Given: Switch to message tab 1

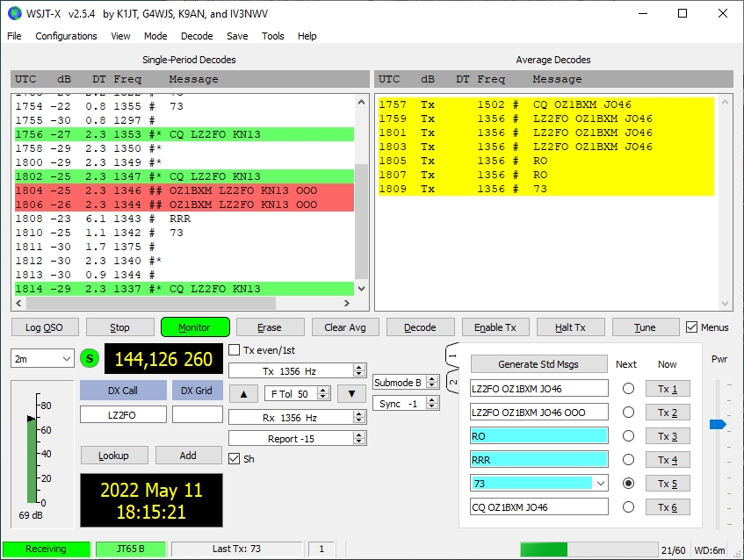Looking at the screenshot, I should pyautogui.click(x=452, y=355).
